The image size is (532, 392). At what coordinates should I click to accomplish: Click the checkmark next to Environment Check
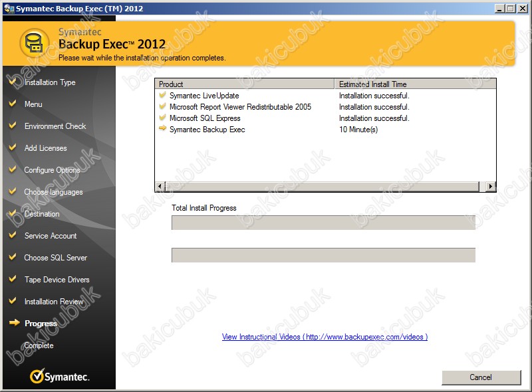[x=13, y=125]
